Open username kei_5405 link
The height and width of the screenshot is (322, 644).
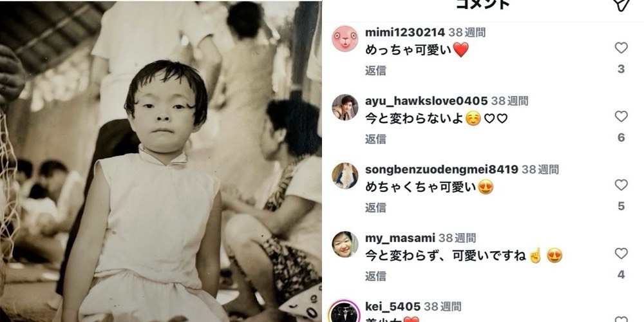[393, 307]
